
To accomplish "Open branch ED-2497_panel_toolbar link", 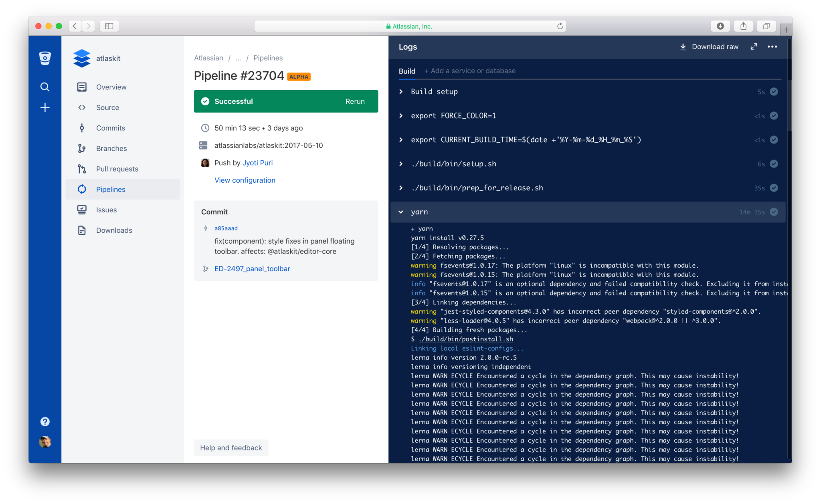I will (x=252, y=268).
